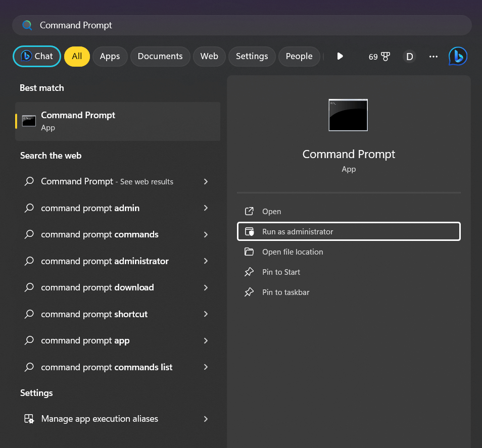Click the Pin to taskbar pin icon
This screenshot has width=482, height=448.
[249, 292]
